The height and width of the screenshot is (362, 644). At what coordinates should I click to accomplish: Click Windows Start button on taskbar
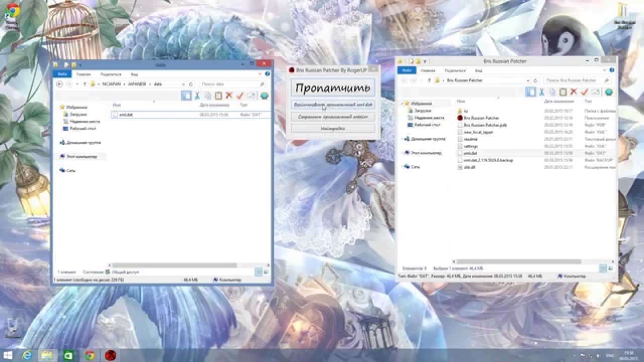tap(9, 355)
